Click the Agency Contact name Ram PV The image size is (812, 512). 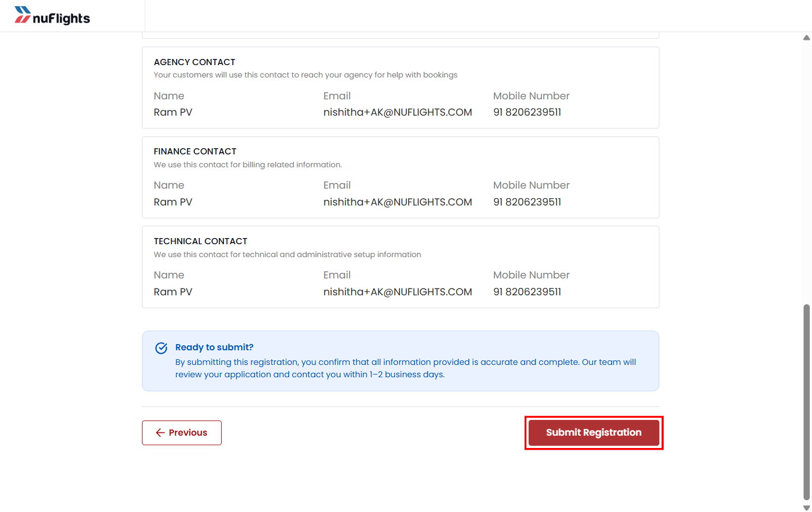(173, 112)
